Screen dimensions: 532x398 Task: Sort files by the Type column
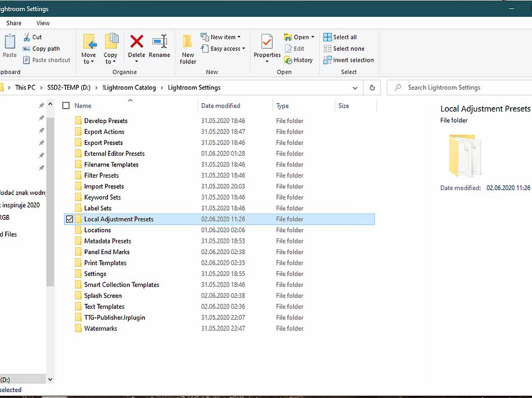click(x=282, y=105)
